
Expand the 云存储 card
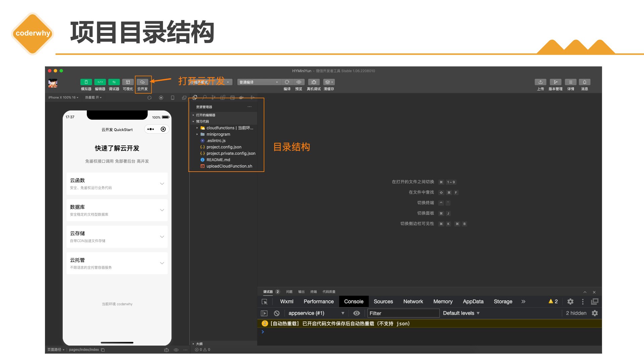(x=117, y=237)
